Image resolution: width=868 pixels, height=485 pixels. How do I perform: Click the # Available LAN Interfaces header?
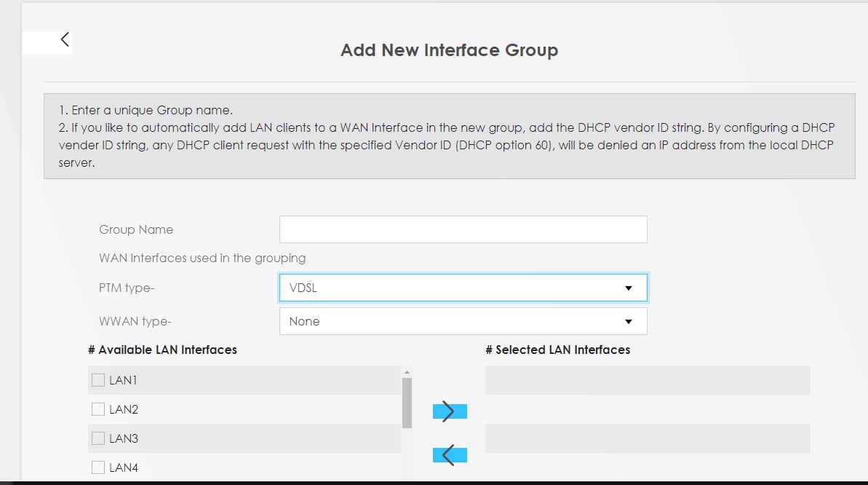[162, 350]
